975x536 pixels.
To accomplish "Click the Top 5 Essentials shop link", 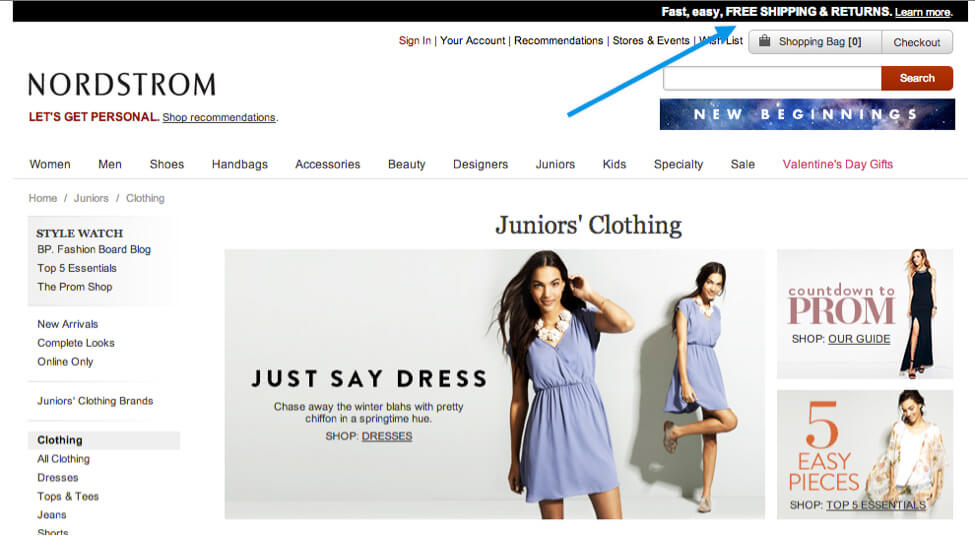I will [875, 505].
